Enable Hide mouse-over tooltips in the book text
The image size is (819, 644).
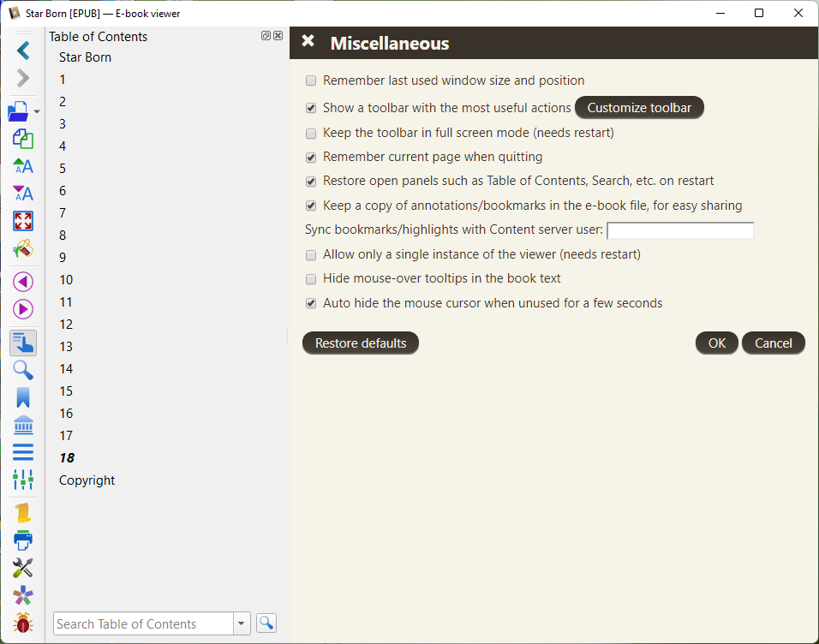point(311,279)
